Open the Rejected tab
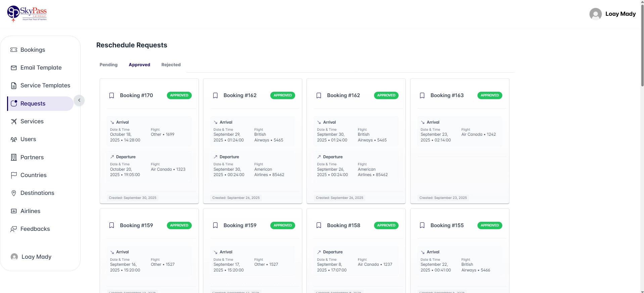The height and width of the screenshot is (293, 644). click(171, 65)
